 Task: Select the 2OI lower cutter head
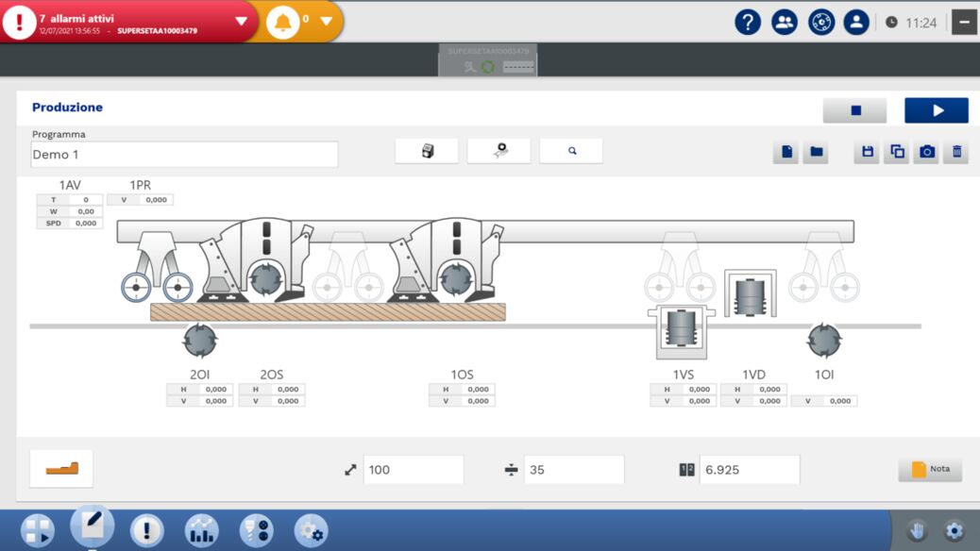coord(200,341)
